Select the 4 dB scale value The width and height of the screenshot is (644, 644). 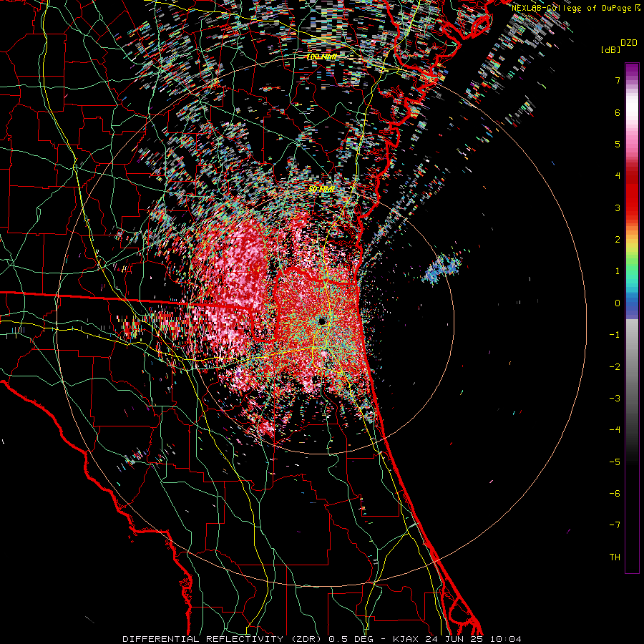click(x=618, y=176)
